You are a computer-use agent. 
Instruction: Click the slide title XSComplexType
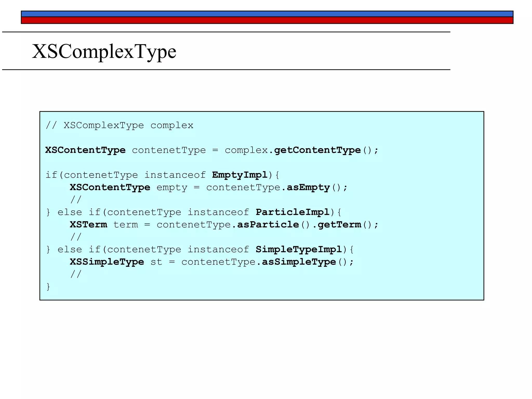(104, 52)
